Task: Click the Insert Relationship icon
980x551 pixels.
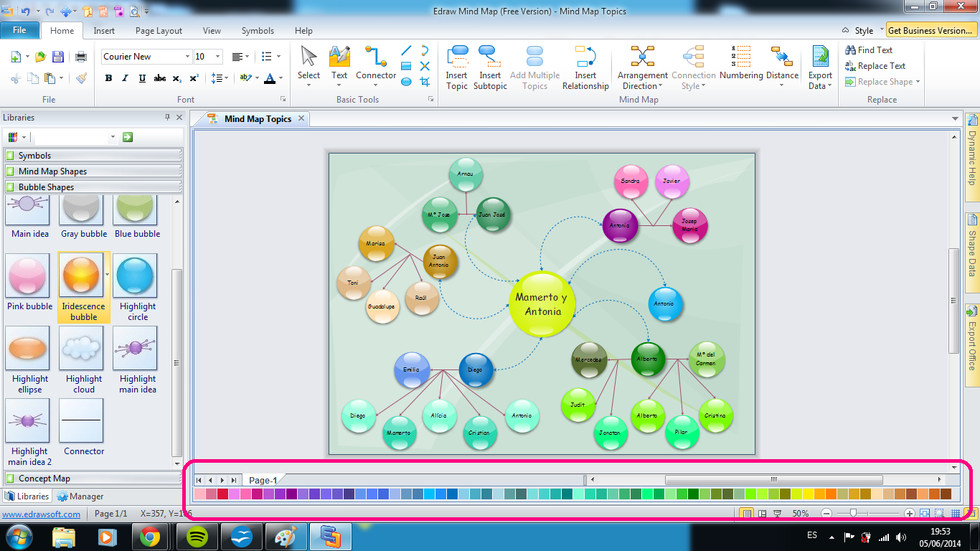Action: pos(585,68)
